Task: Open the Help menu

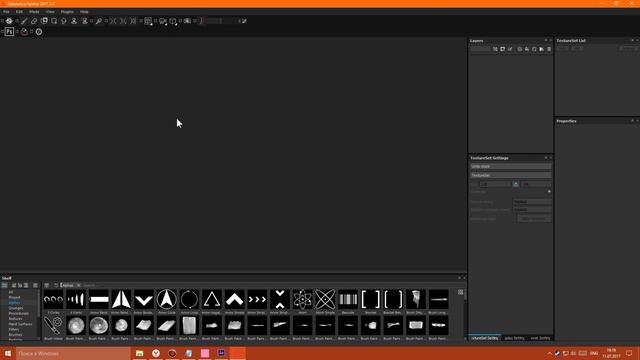Action: tap(84, 12)
